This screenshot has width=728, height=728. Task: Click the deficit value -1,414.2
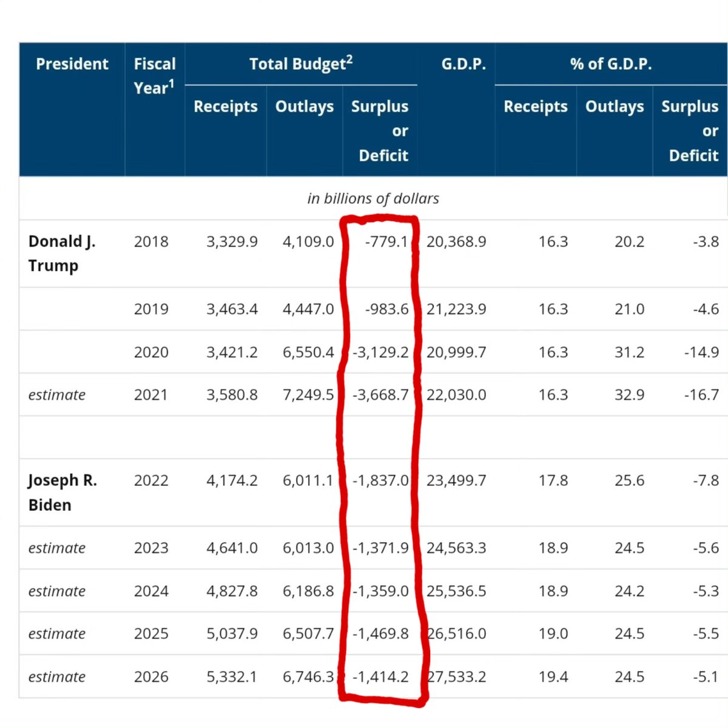pyautogui.click(x=380, y=676)
